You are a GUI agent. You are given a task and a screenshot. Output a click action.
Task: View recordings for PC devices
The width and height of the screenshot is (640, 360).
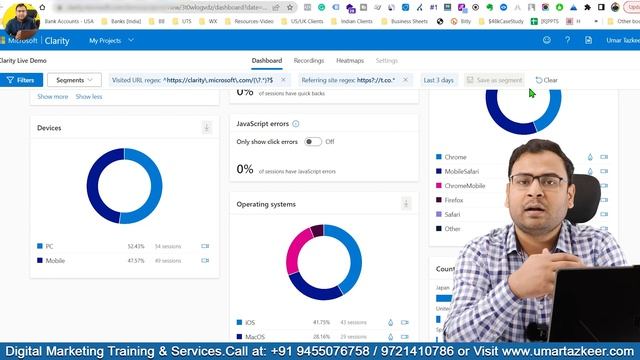205,246
